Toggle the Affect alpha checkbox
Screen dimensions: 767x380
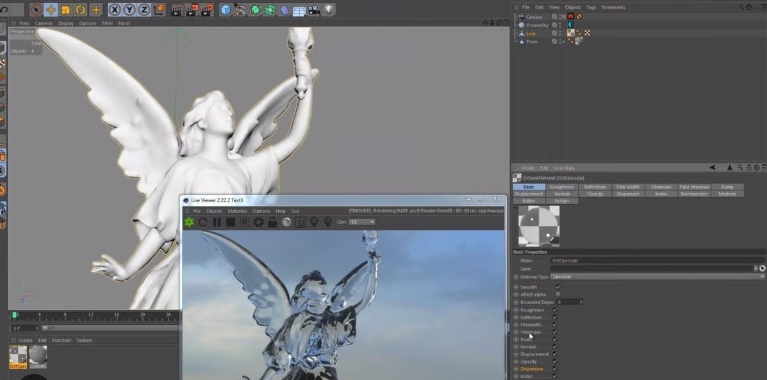(x=558, y=294)
